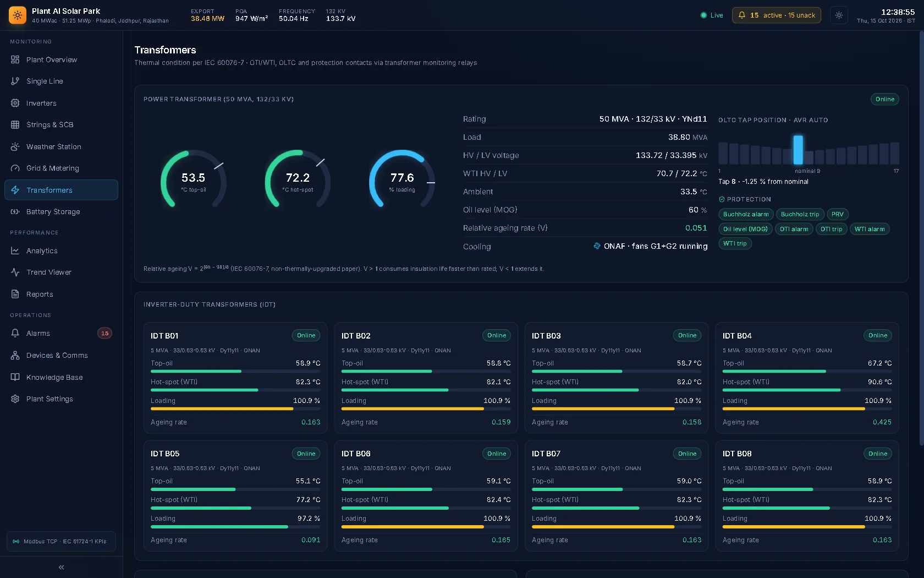Click the Grid & Metering gauge icon
The width and height of the screenshot is (924, 578).
click(15, 168)
